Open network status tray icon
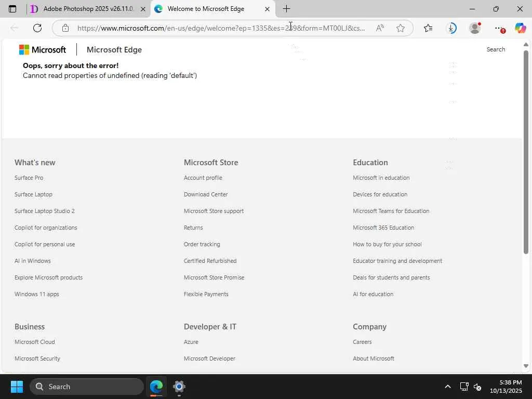The height and width of the screenshot is (399, 532). point(464,387)
